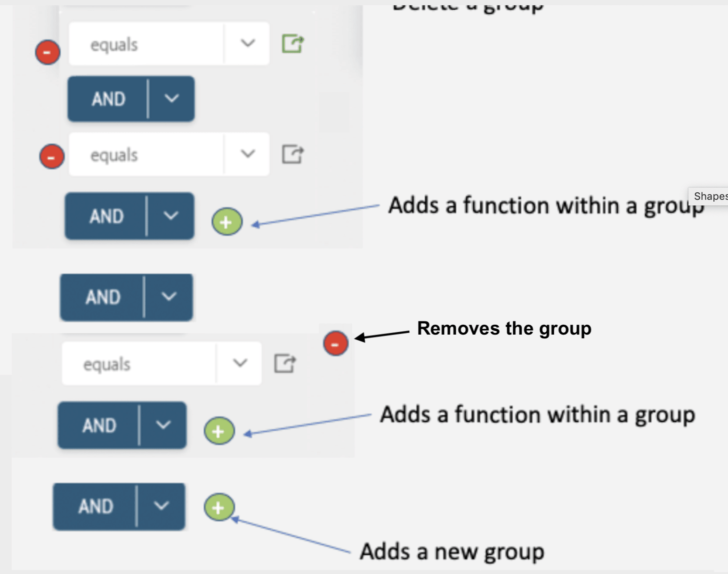728x574 pixels.
Task: Click the AND button in the second group
Action: pos(99,425)
